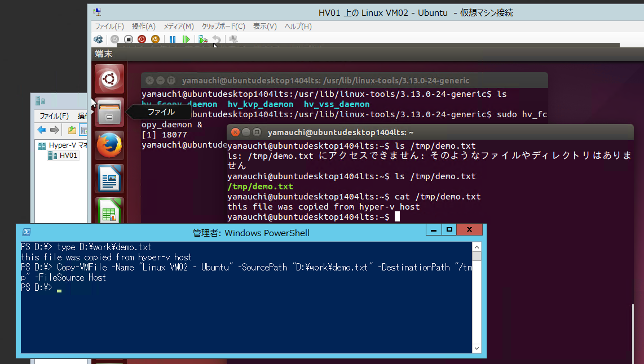Maximize the front Ubuntu terminal window
The height and width of the screenshot is (364, 644).
257,132
